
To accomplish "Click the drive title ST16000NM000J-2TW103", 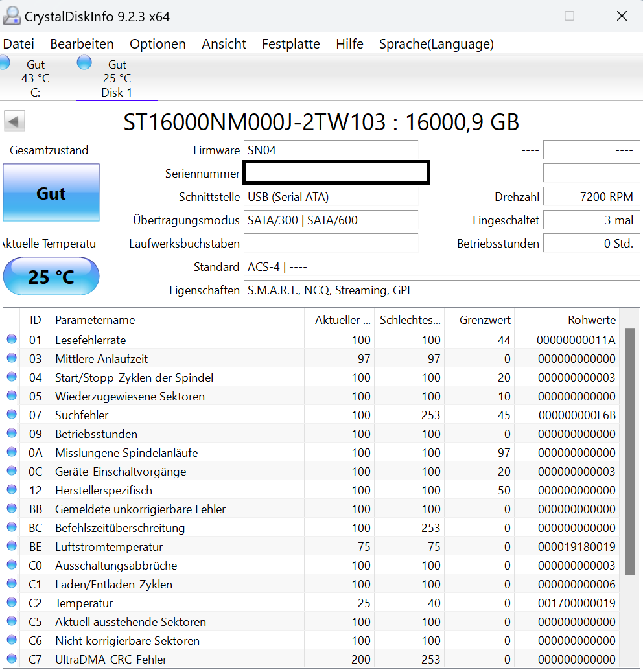I will click(x=321, y=122).
